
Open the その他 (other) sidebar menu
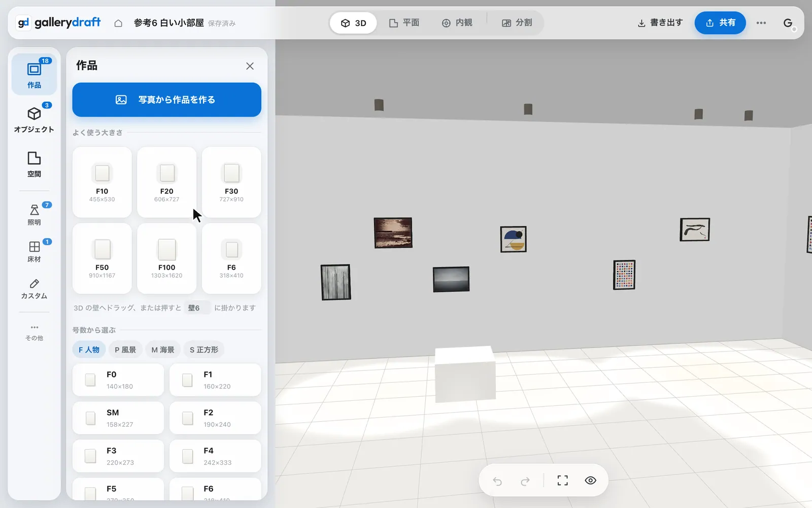pos(34,332)
